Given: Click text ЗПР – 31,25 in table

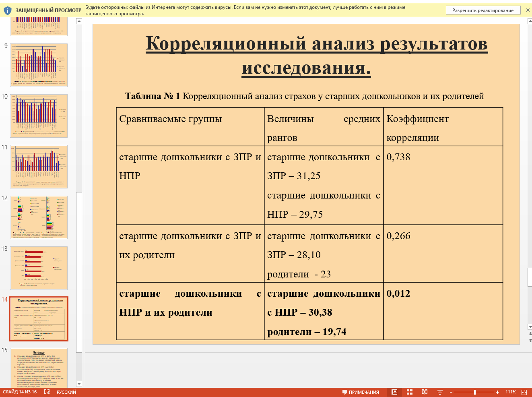Looking at the screenshot, I should [294, 176].
